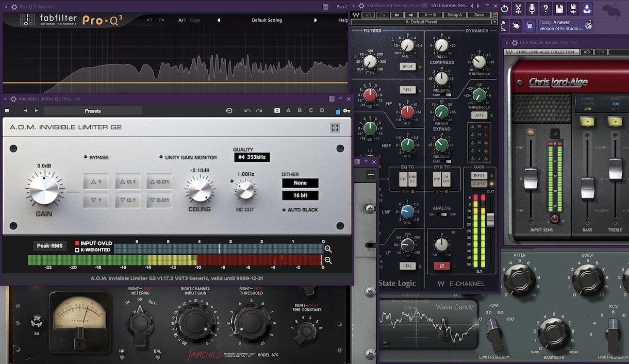Select snapshot slot A in Invisible Limiter

(x=288, y=111)
